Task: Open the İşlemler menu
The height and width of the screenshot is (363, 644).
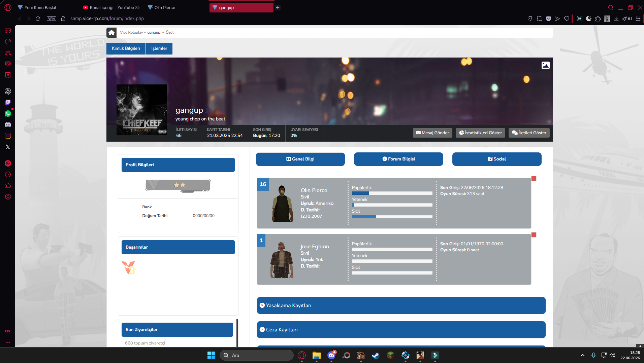Action: point(159,48)
